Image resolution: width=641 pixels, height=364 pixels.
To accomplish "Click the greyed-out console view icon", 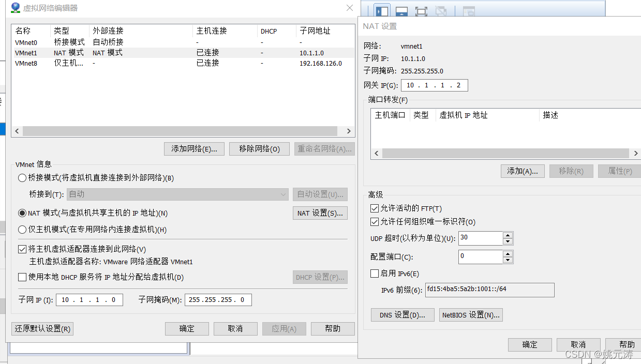I will 469,11.
